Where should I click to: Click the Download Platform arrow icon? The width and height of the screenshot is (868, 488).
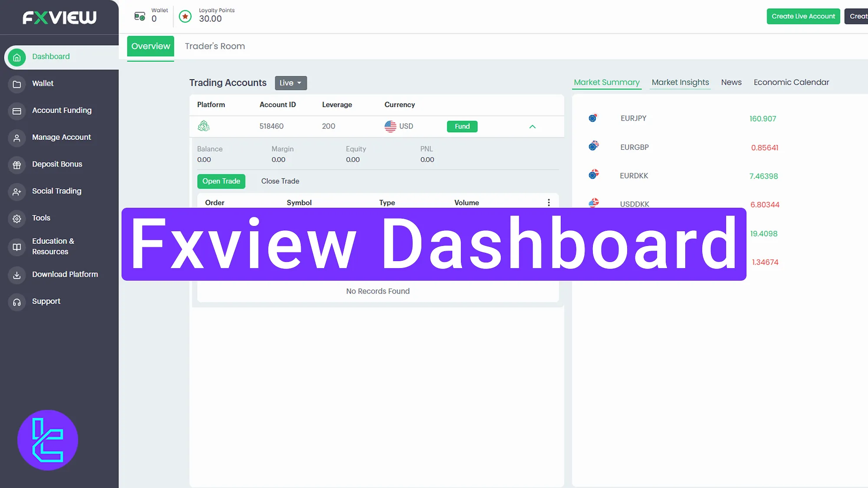(x=17, y=275)
